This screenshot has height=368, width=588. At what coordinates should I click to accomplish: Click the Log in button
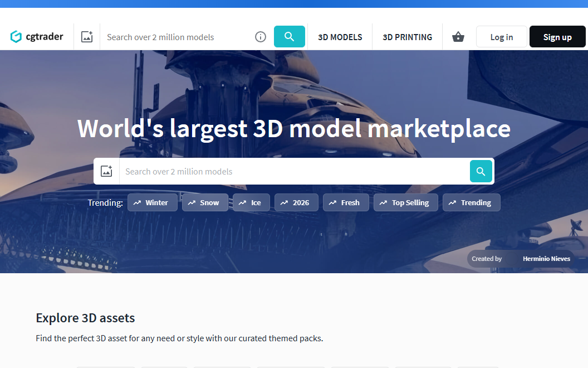pos(501,37)
